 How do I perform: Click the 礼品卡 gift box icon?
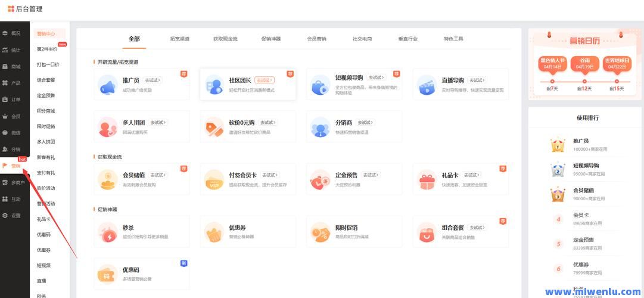[x=427, y=180]
